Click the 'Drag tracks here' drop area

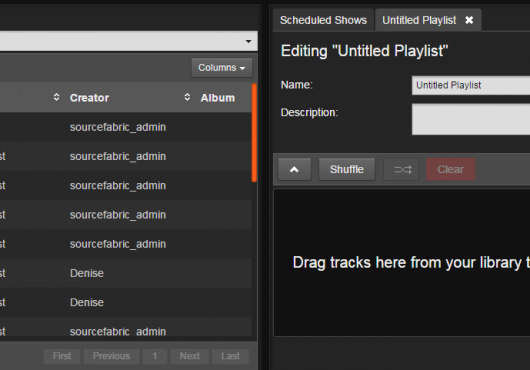402,263
